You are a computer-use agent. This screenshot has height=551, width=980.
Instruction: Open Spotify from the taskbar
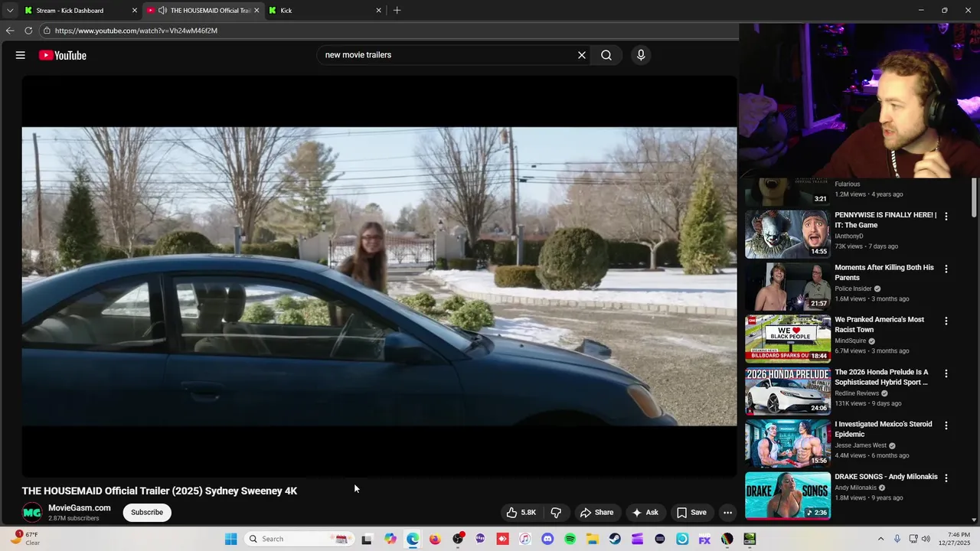pos(570,539)
